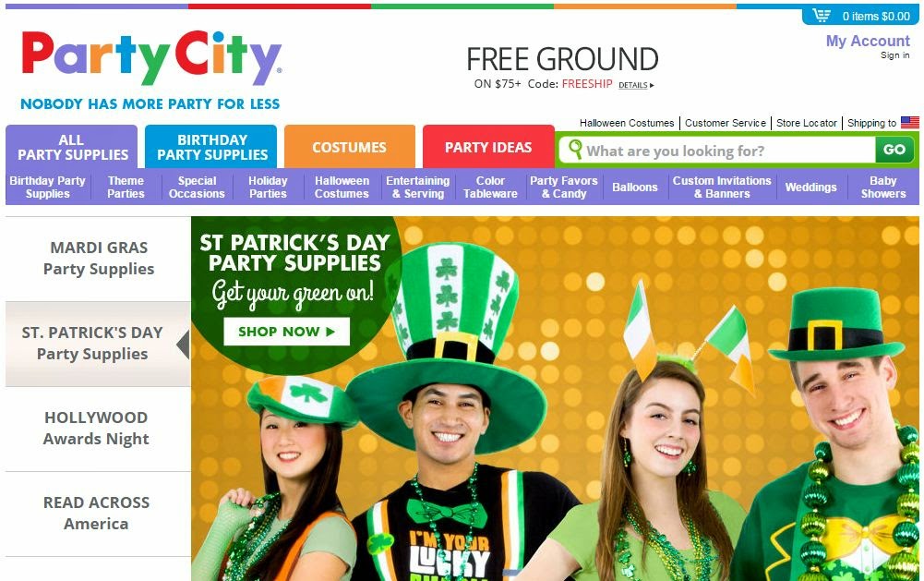Click the Shop Now button
Viewport: 924px width, 581px height.
tap(286, 332)
